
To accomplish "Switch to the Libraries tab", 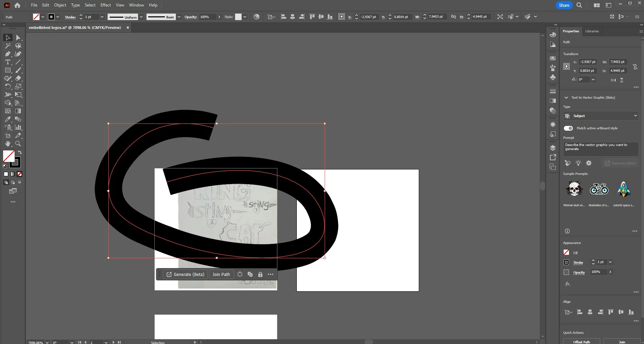I will (592, 31).
